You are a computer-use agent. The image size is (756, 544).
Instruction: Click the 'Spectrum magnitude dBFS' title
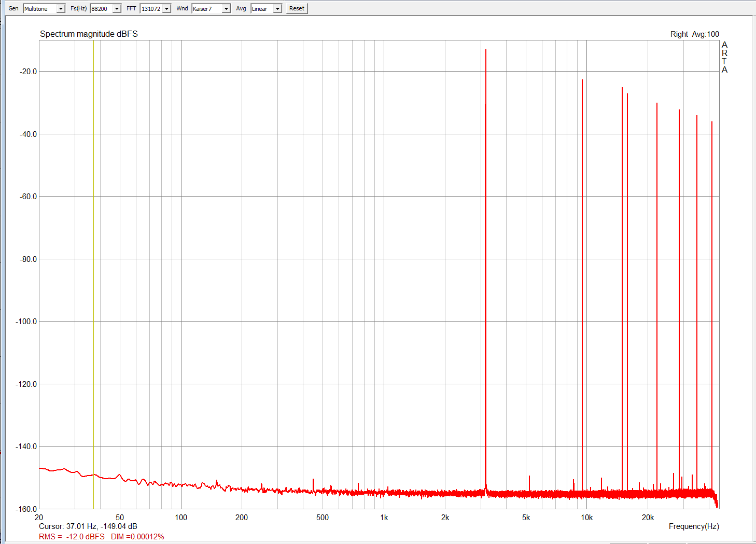[89, 34]
